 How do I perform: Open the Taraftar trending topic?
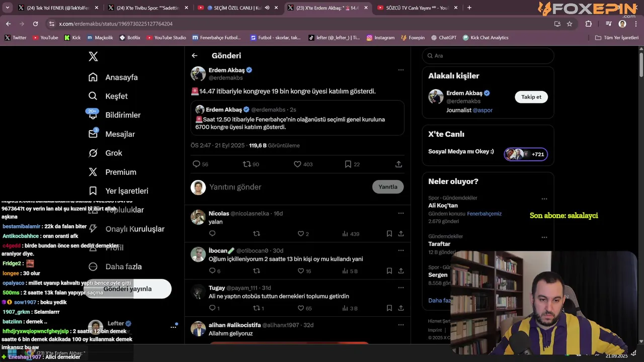point(439,244)
